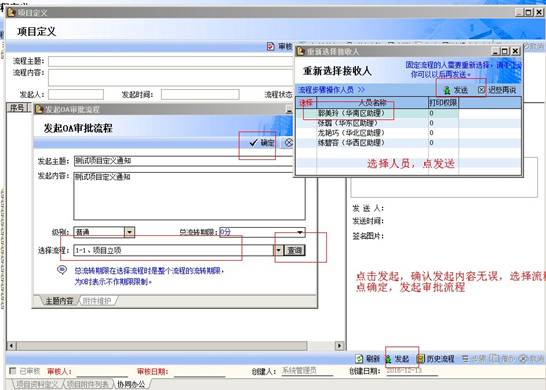Click the 刷新 refresh icon in bottom toolbar
The width and height of the screenshot is (546, 390).
point(359,359)
